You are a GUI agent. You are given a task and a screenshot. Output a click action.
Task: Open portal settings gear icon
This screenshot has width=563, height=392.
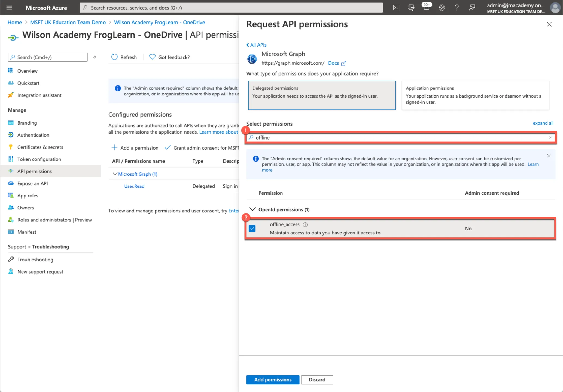point(442,8)
